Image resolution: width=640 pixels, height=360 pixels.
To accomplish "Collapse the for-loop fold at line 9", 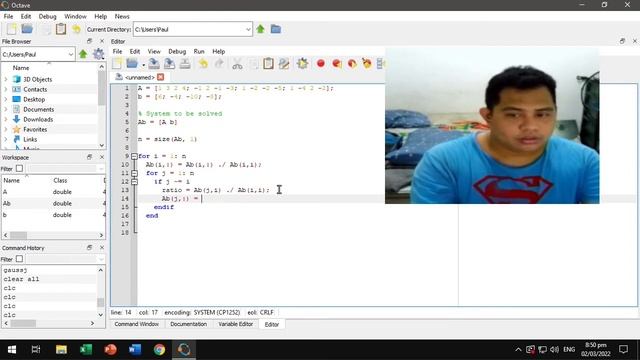I will (134, 156).
